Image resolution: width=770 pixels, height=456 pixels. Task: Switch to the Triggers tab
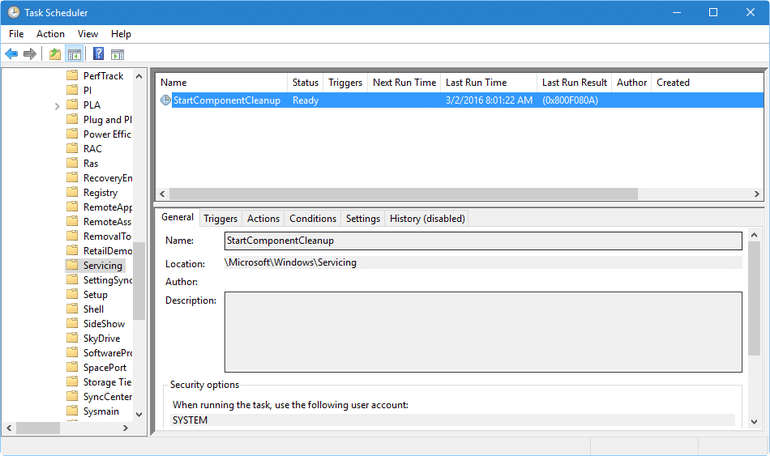click(x=220, y=218)
